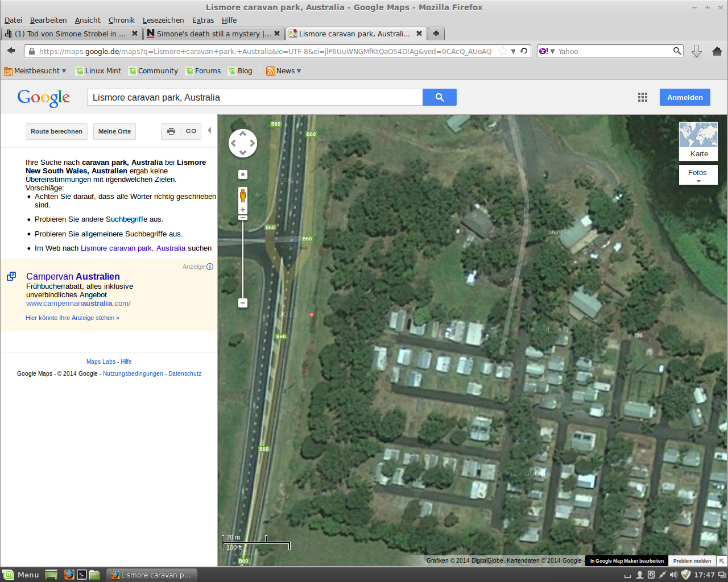Click the Anmelden button
Viewport: 728px width, 582px height.
pos(685,97)
